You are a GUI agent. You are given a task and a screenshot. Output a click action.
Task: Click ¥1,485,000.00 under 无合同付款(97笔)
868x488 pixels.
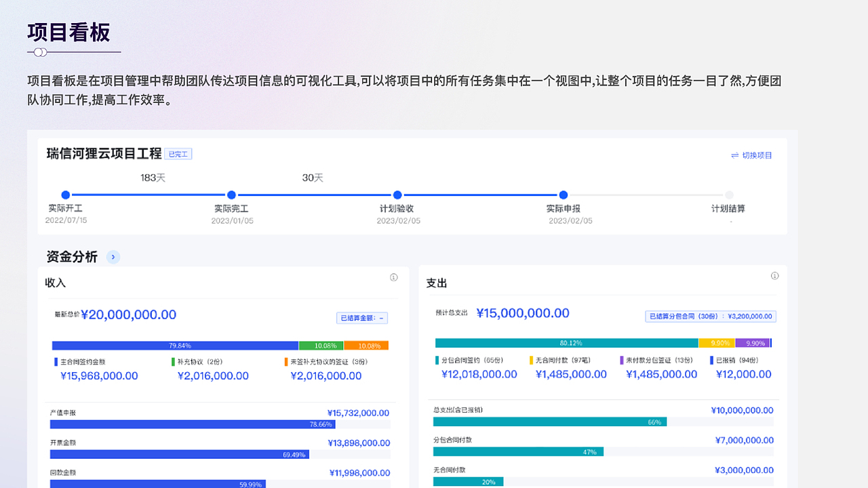pyautogui.click(x=571, y=374)
